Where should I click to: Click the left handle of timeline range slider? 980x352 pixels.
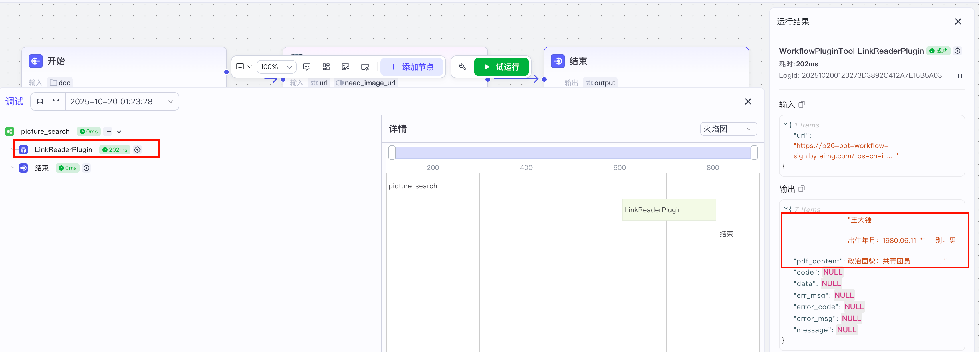[392, 152]
